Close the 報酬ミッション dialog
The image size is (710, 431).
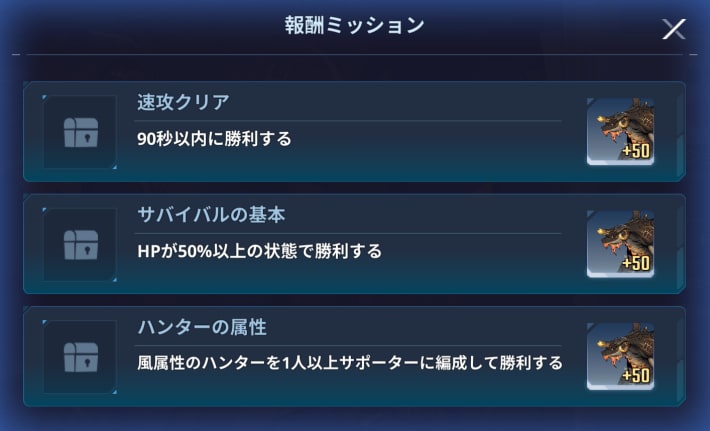(674, 29)
